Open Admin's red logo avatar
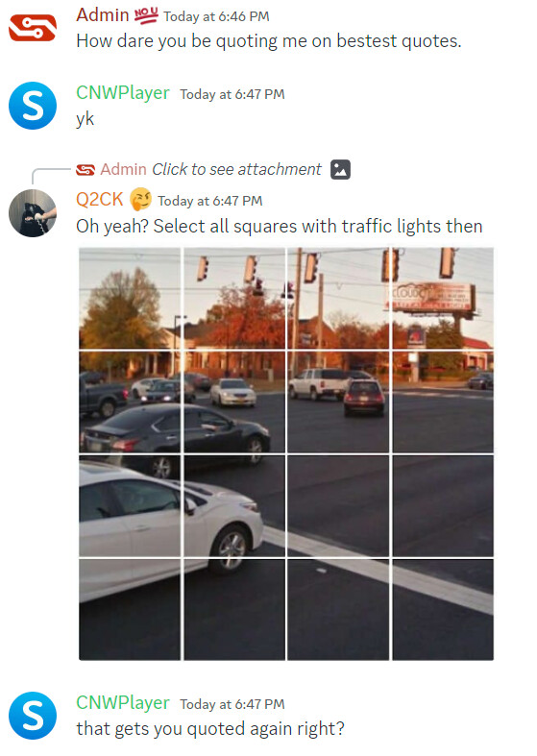This screenshot has width=537, height=756. [33, 28]
